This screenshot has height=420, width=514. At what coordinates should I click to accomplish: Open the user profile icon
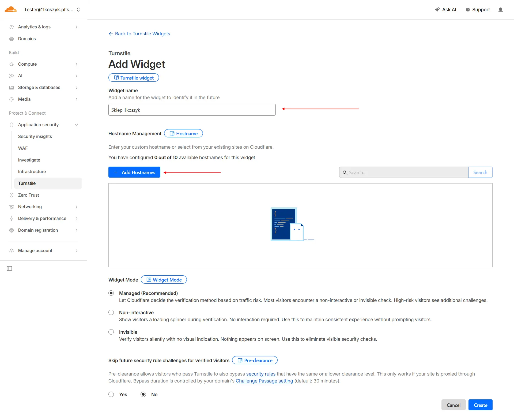point(500,10)
